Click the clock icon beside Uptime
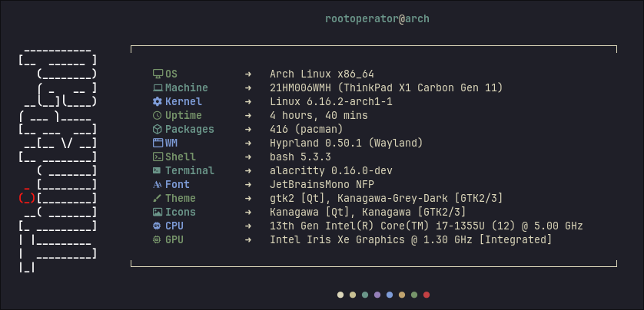644x310 pixels. 158,115
